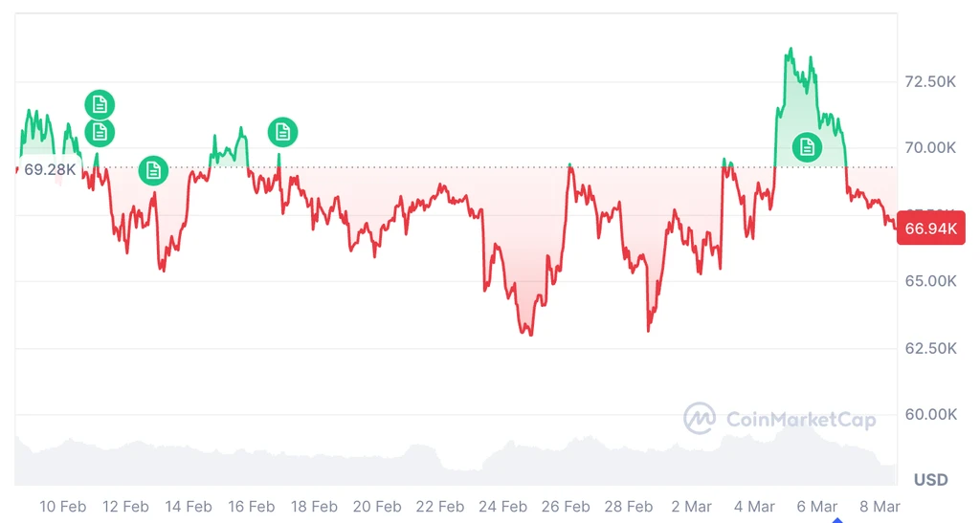Click the 69.28K opening price label
The width and height of the screenshot is (980, 523).
(50, 169)
